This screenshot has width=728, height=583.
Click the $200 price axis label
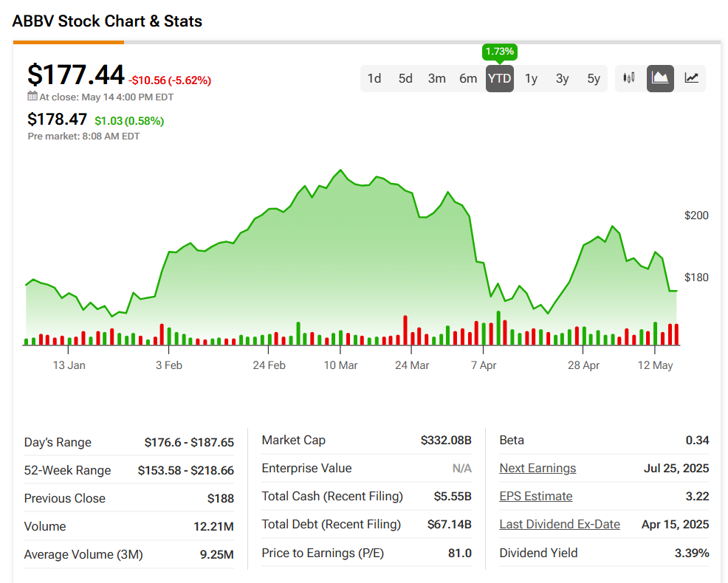(x=696, y=215)
